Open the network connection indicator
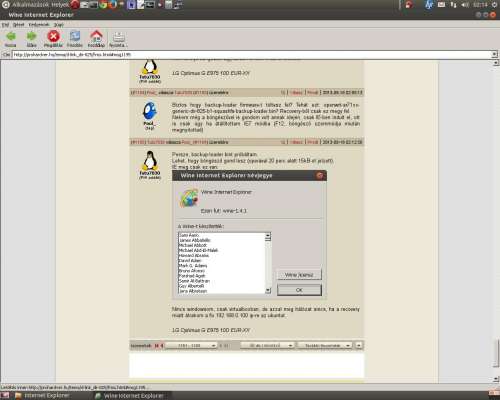 coord(453,5)
